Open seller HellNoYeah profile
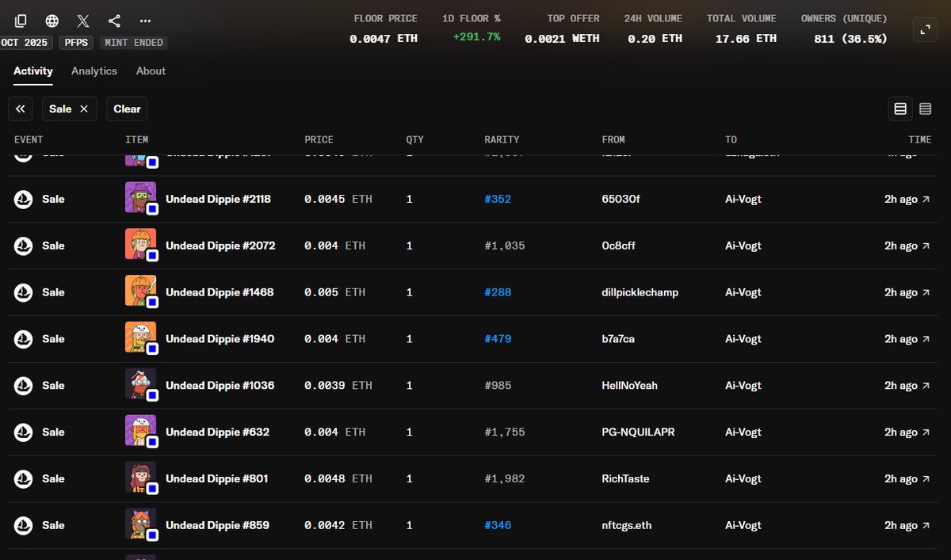This screenshot has width=951, height=560. pyautogui.click(x=630, y=386)
